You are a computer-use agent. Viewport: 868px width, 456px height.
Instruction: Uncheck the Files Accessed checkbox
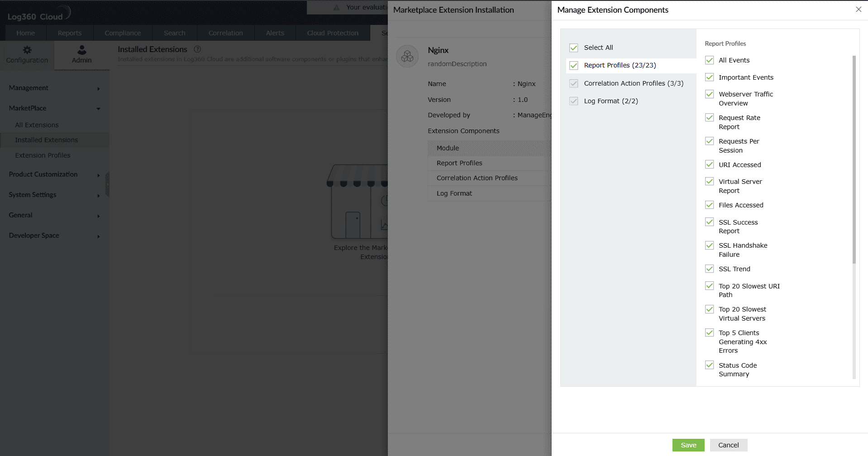click(x=710, y=205)
